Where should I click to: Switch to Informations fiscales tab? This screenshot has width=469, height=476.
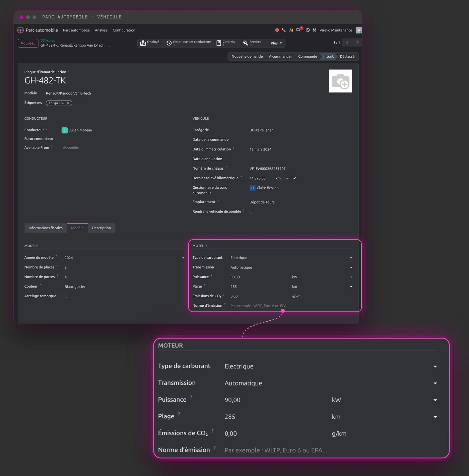point(46,228)
